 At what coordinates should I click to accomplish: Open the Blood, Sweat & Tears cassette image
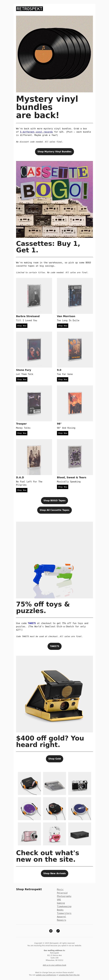[75, 457]
